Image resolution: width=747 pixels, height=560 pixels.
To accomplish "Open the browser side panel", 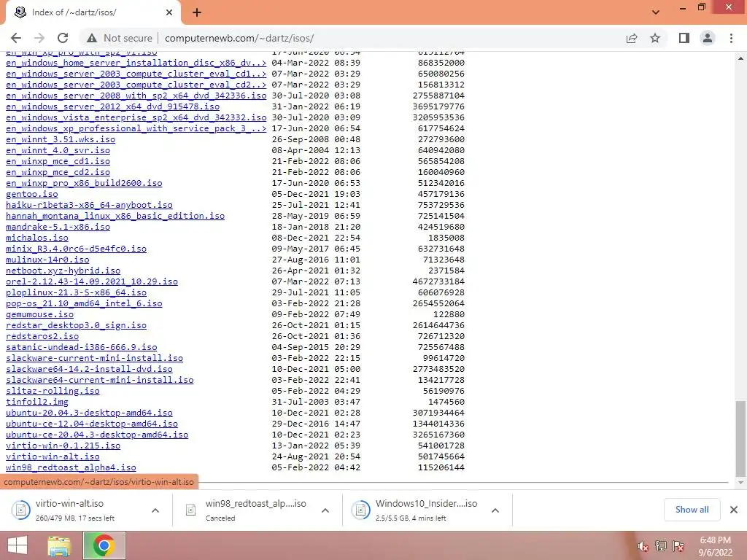I will click(684, 38).
